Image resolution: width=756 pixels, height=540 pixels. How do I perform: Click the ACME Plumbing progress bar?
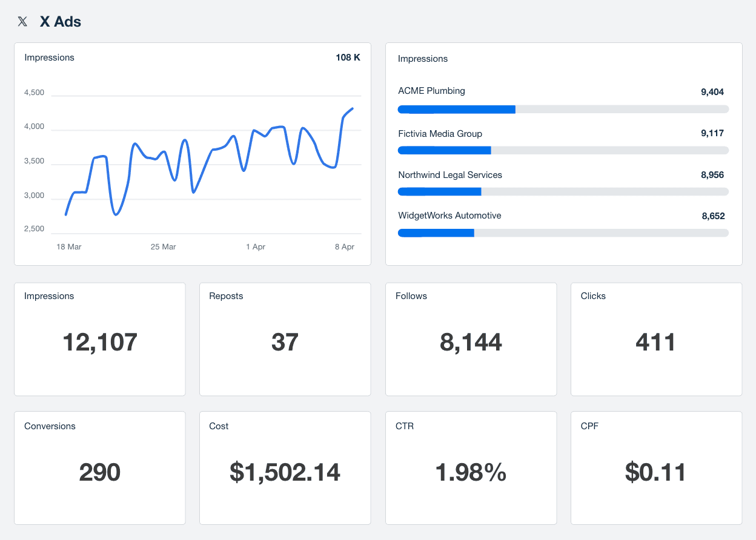563,110
